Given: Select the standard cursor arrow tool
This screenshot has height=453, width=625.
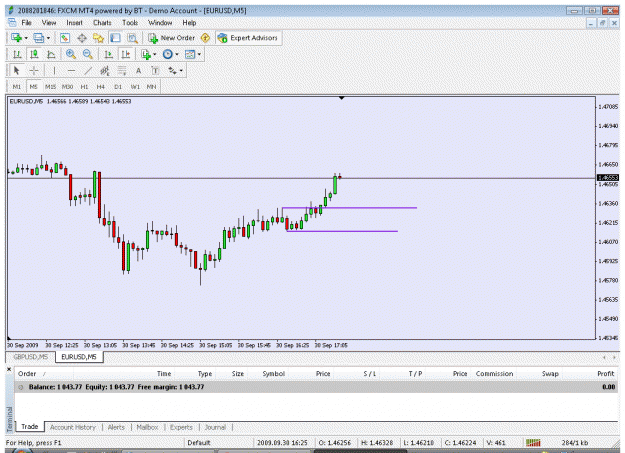Looking at the screenshot, I should coord(16,71).
